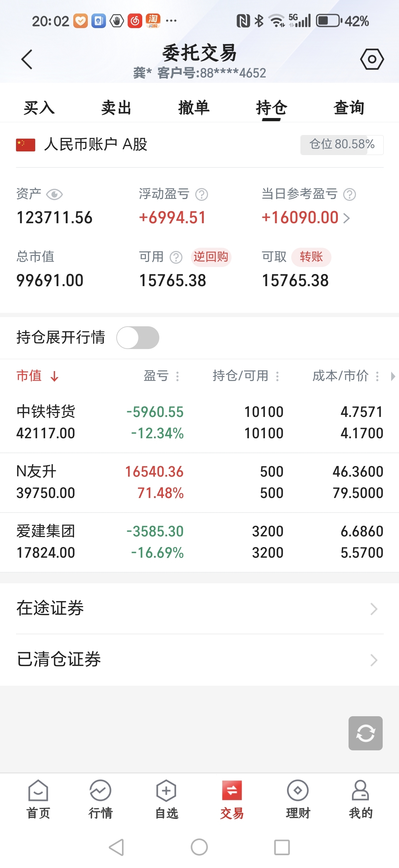The width and height of the screenshot is (399, 868).
Task: Tap the 仓位 80.58% progress indicator
Action: (x=342, y=145)
